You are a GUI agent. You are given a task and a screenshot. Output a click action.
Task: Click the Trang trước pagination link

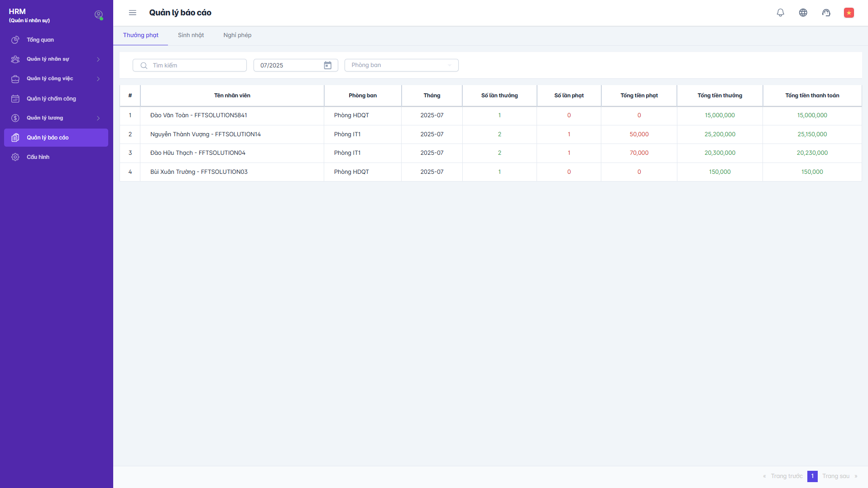coord(786,476)
